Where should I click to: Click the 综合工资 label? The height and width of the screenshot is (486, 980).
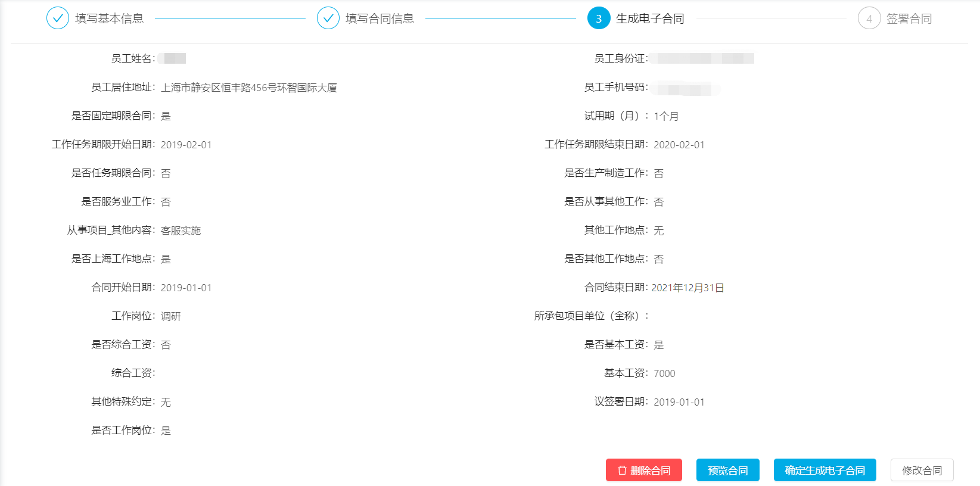133,373
